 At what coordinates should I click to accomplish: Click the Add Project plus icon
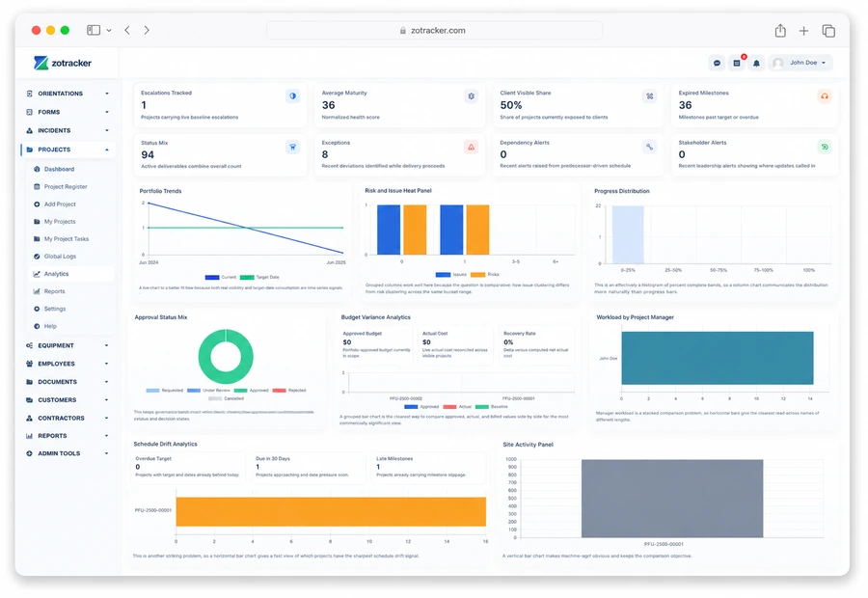pyautogui.click(x=37, y=204)
